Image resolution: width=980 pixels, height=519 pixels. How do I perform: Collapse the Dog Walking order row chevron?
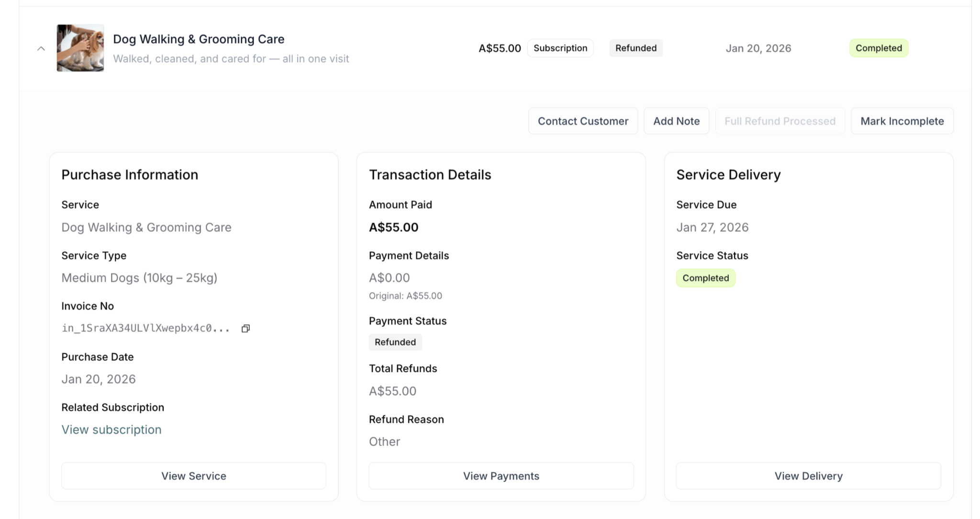(x=41, y=48)
